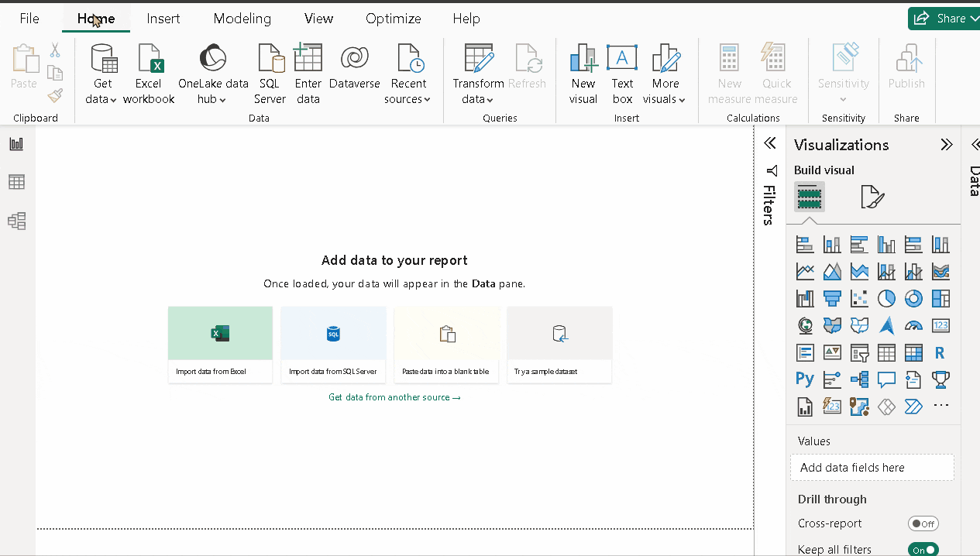This screenshot has width=980, height=556.
Task: Click Import data from SQL Server card
Action: (333, 345)
